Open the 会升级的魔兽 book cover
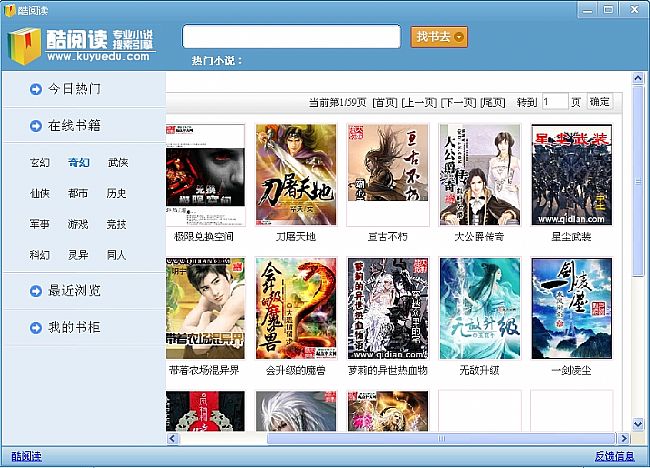This screenshot has width=650, height=468. point(296,308)
